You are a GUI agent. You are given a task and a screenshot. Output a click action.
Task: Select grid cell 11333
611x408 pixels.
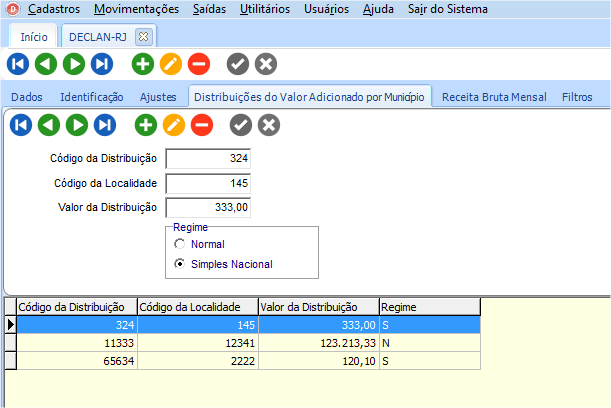[x=77, y=343]
